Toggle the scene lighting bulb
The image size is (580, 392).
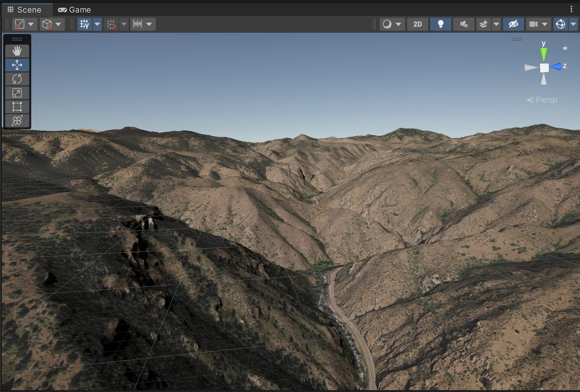(x=441, y=24)
